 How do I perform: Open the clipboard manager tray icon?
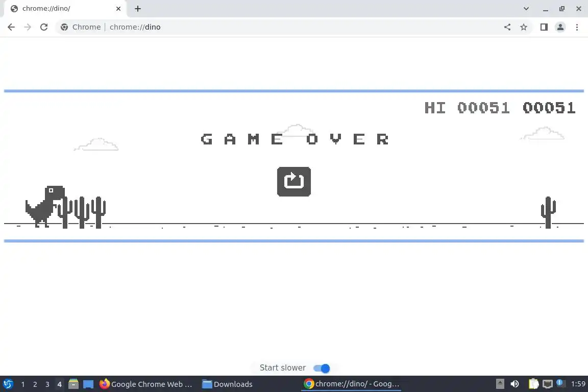tap(533, 384)
